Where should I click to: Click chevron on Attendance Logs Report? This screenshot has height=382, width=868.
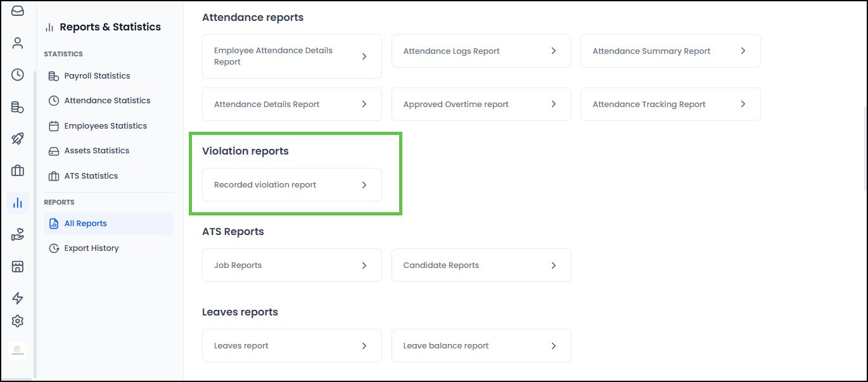[553, 51]
